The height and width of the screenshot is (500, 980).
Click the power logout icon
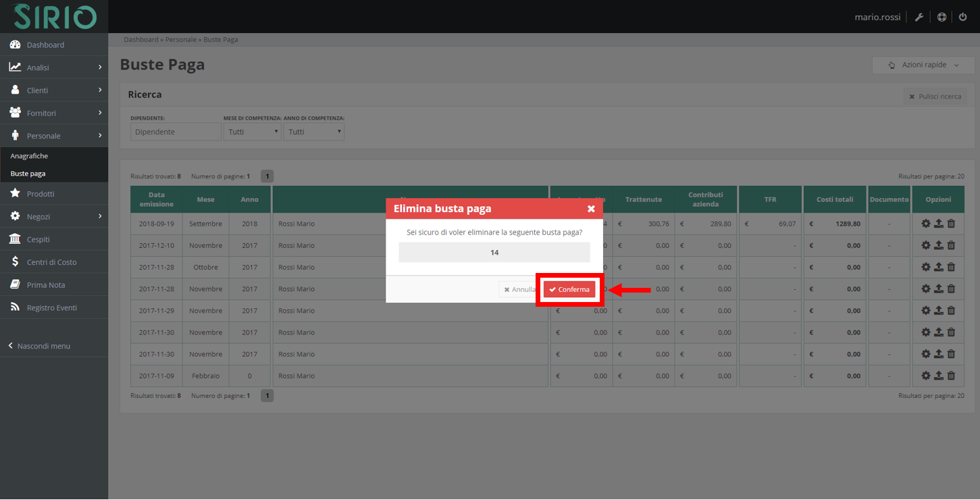pyautogui.click(x=963, y=17)
